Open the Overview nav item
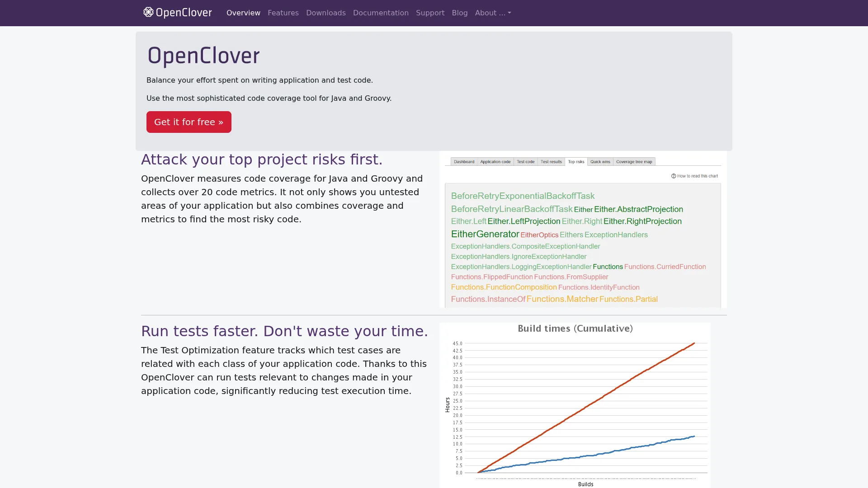The width and height of the screenshot is (868, 488). tap(243, 13)
